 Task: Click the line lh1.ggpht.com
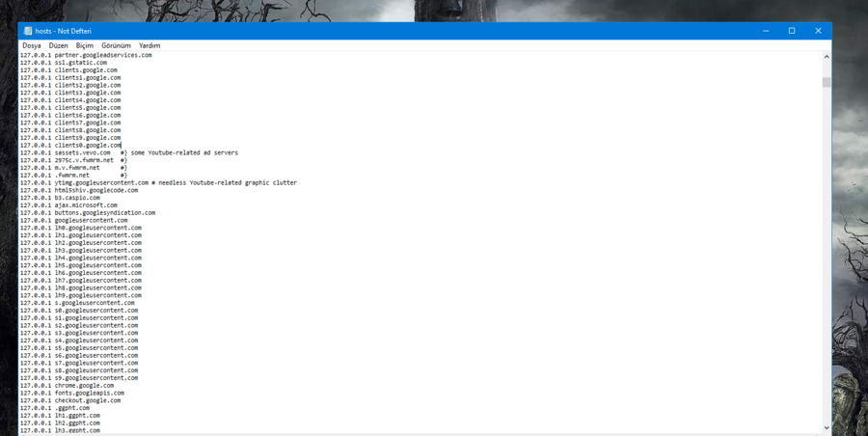pos(61,415)
